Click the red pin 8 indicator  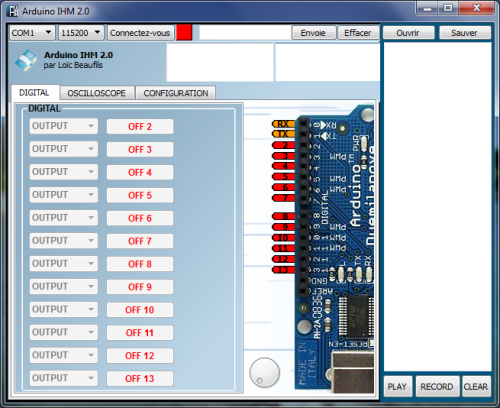click(284, 216)
